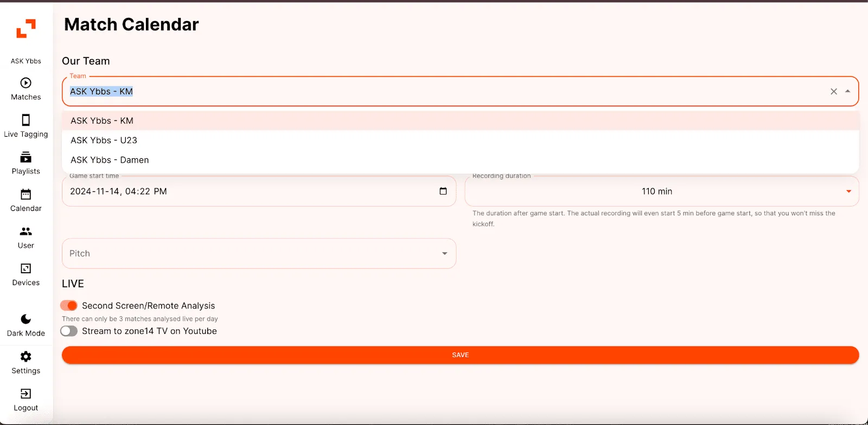The width and height of the screenshot is (868, 425).
Task: Click the SAVE button
Action: [x=460, y=355]
